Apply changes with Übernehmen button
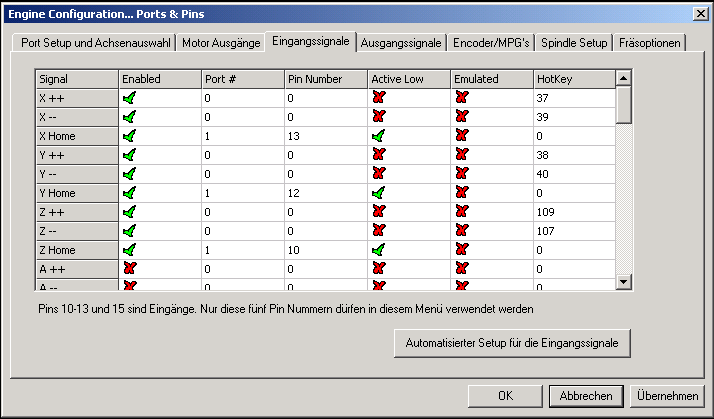Screen dimensions: 714x419 click(x=668, y=396)
